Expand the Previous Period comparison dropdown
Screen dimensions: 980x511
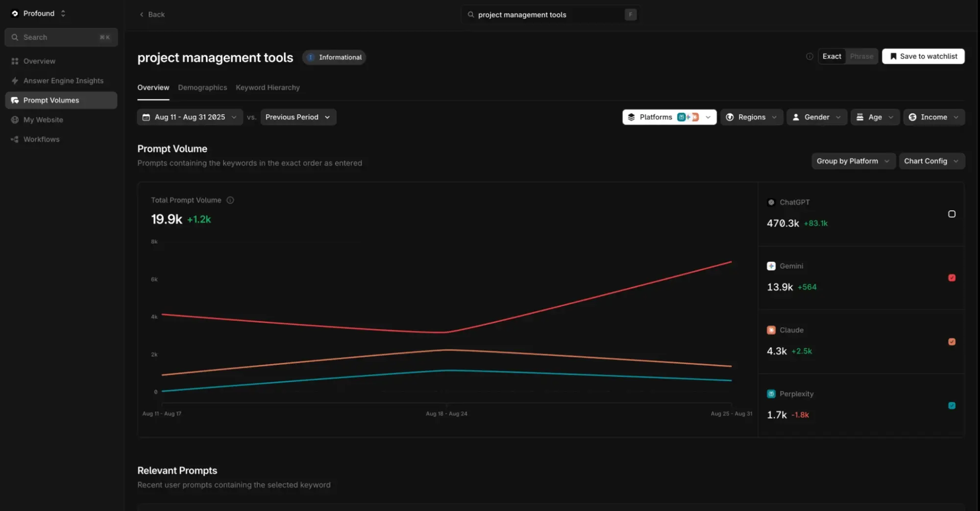pyautogui.click(x=298, y=117)
